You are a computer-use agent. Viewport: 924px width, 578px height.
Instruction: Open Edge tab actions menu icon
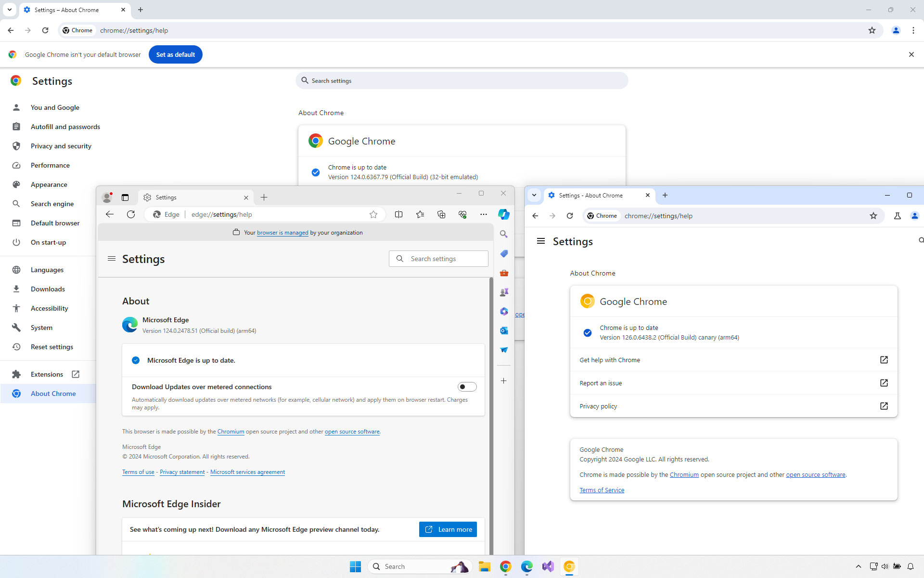click(125, 197)
